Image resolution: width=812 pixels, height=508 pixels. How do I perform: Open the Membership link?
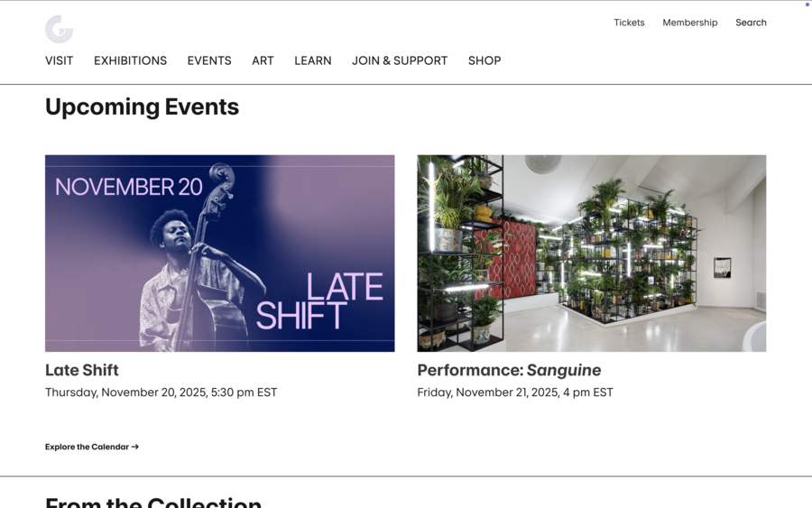click(x=689, y=23)
